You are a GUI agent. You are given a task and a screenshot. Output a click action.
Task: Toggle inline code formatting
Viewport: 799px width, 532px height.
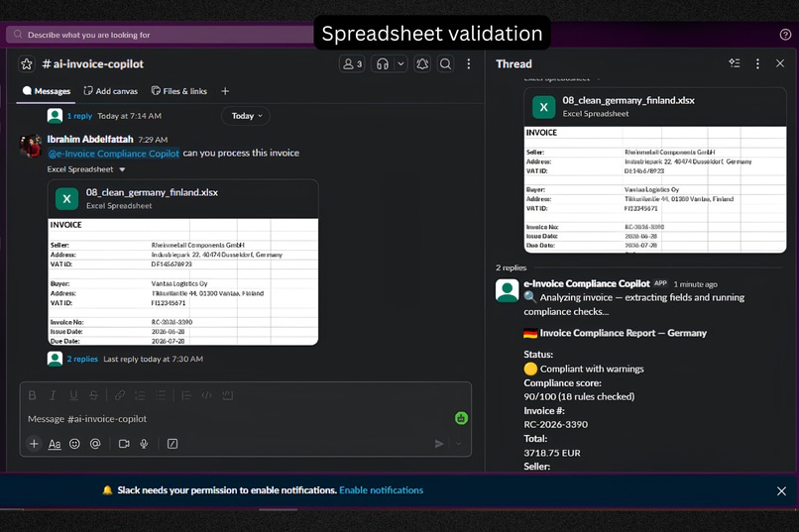click(207, 395)
